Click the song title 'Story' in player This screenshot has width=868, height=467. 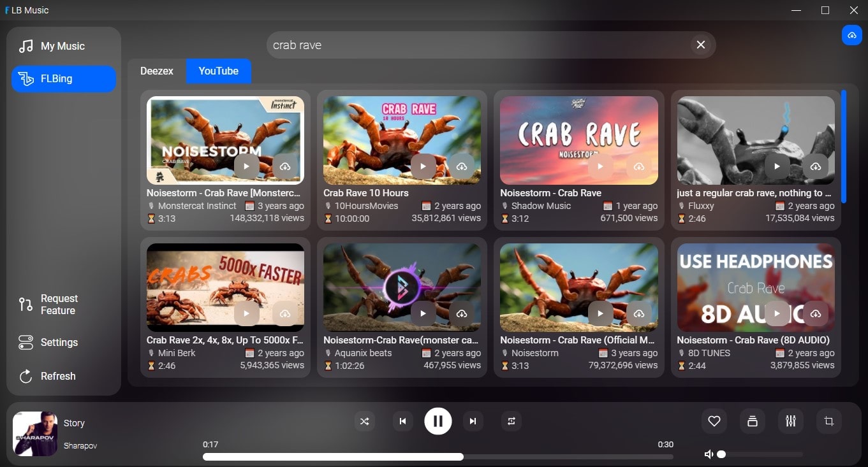74,423
